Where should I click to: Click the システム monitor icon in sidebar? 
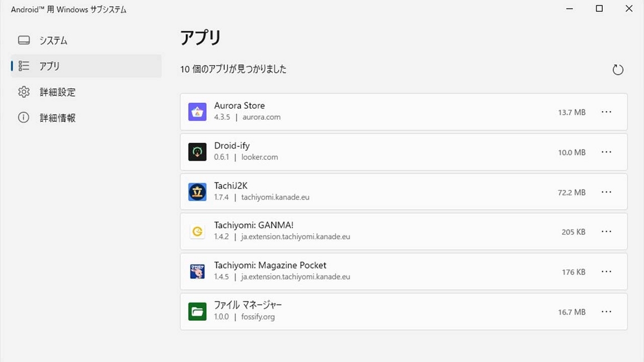point(24,41)
